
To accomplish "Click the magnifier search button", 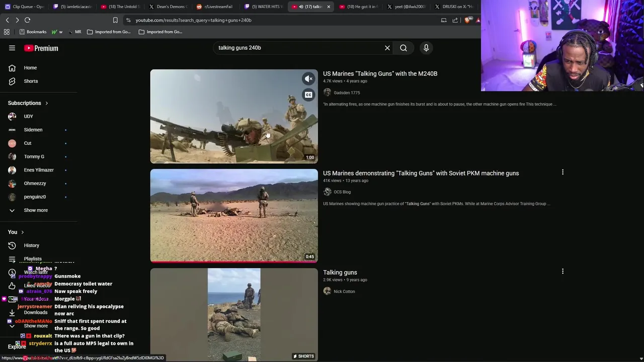I will [404, 48].
